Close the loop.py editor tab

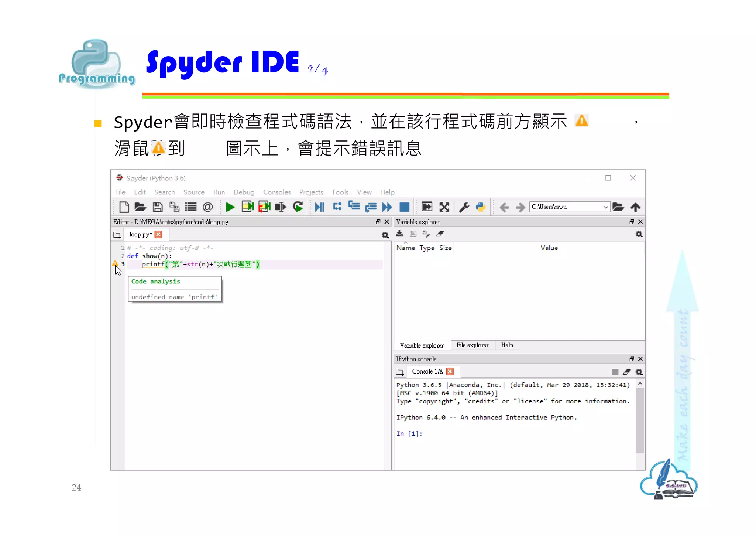[x=158, y=234]
